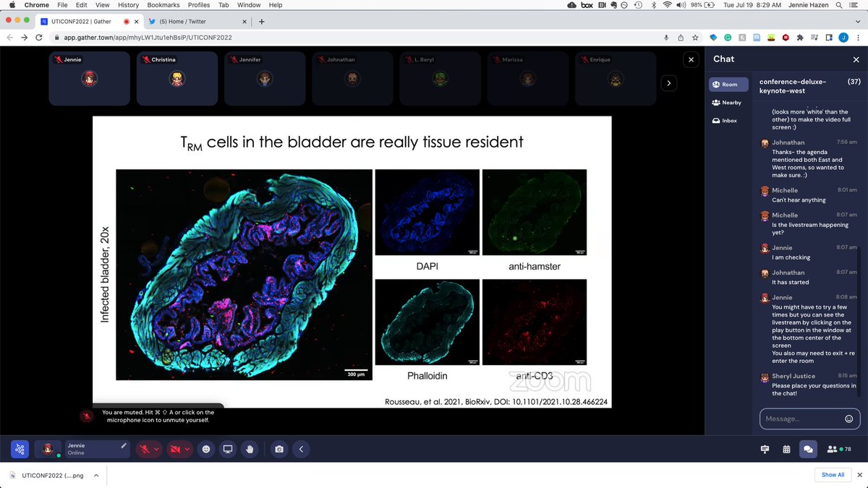Click the Show All downloads link
This screenshot has width=868, height=488.
(x=833, y=475)
